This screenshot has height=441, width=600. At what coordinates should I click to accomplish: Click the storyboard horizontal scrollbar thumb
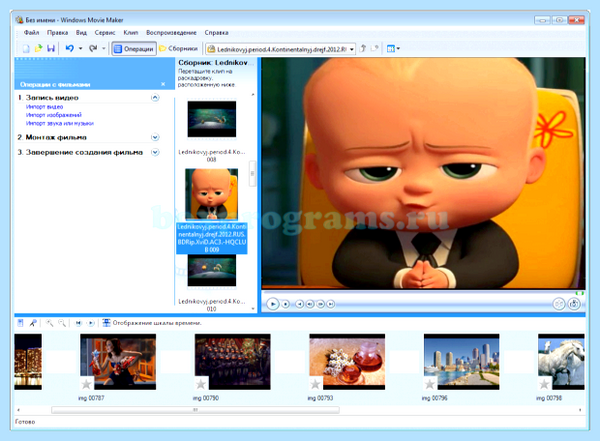(195, 410)
